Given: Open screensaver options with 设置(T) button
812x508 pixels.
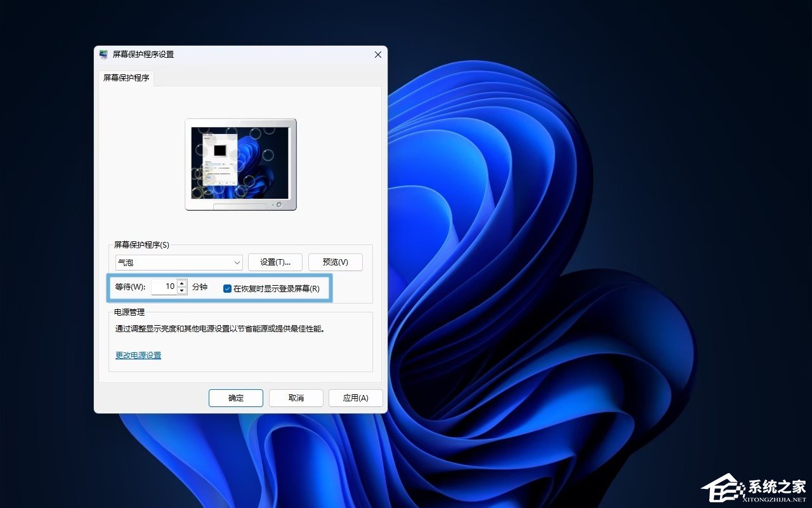Looking at the screenshot, I should coord(275,262).
